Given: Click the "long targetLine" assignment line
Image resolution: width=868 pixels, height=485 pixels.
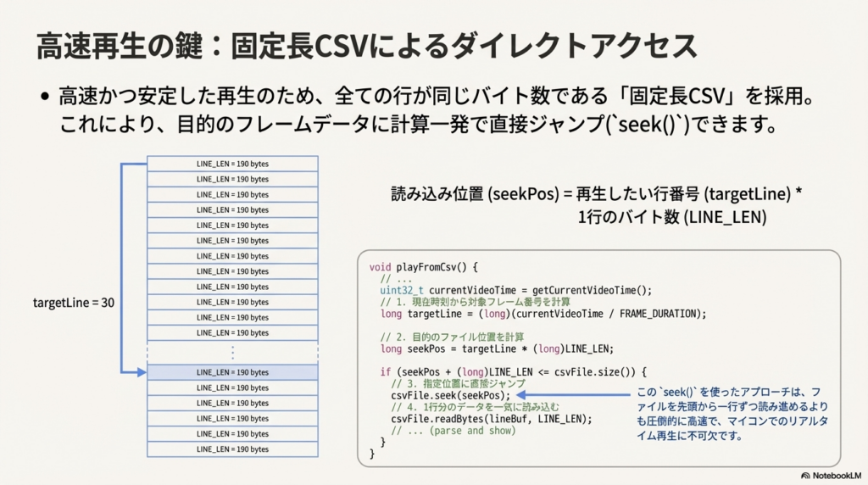Looking at the screenshot, I should [x=542, y=314].
